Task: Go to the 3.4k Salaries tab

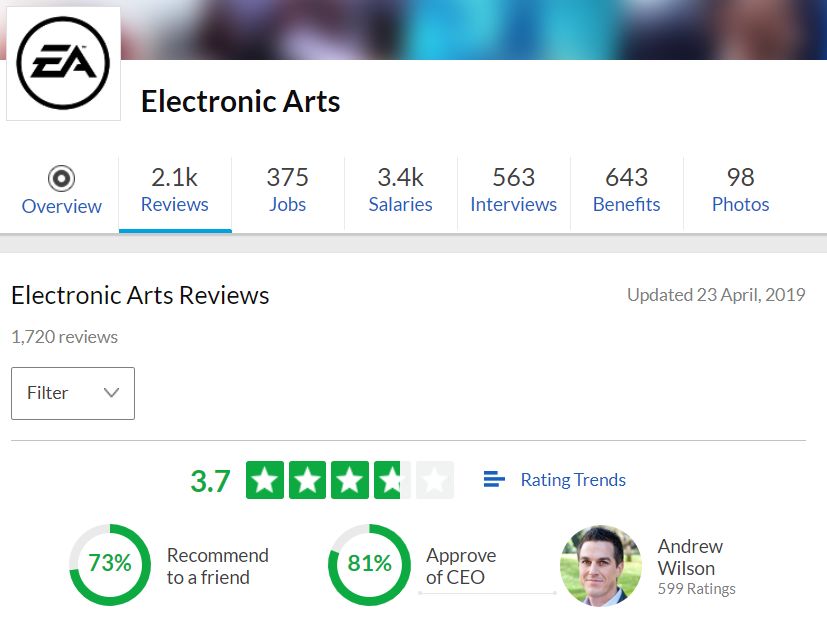Action: [x=400, y=190]
